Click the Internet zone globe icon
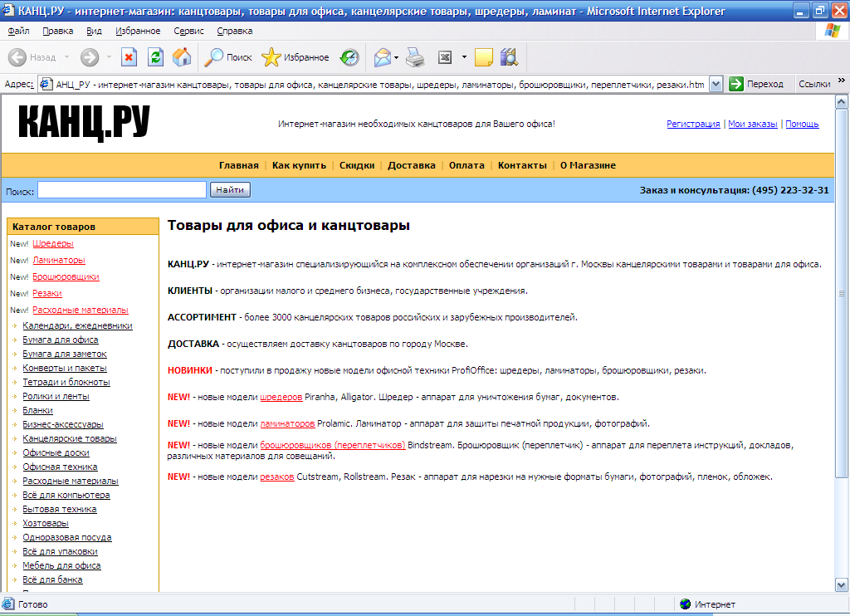The image size is (850, 616). (x=685, y=604)
